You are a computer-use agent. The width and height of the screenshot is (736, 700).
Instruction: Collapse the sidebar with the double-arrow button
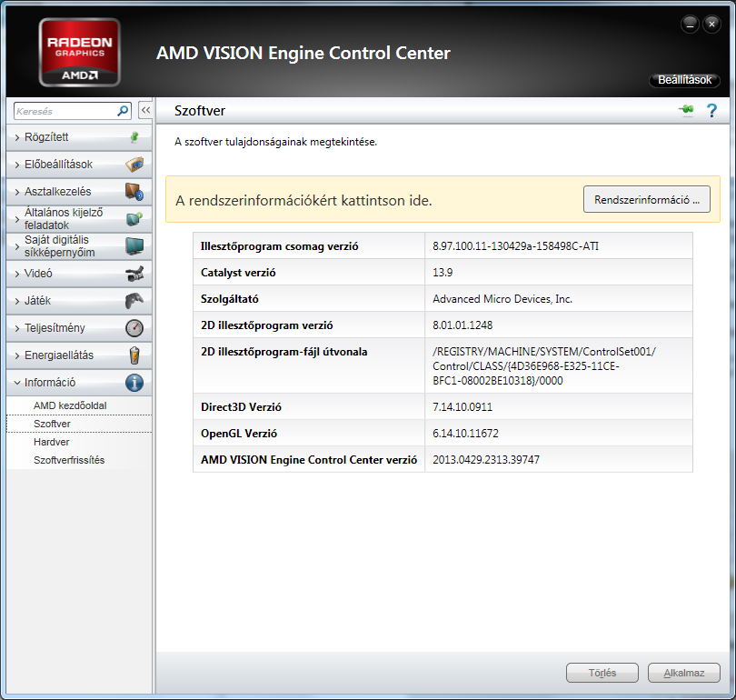click(x=145, y=110)
